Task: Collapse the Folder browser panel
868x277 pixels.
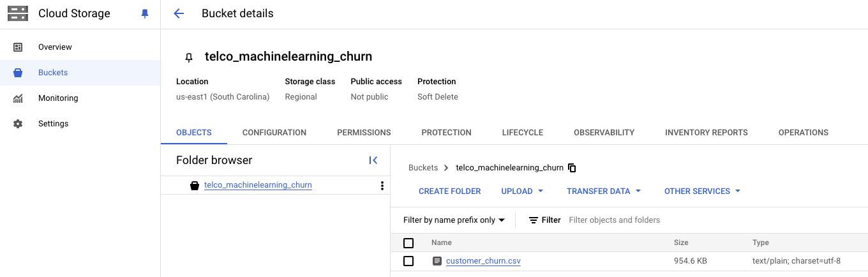Action: [x=373, y=160]
